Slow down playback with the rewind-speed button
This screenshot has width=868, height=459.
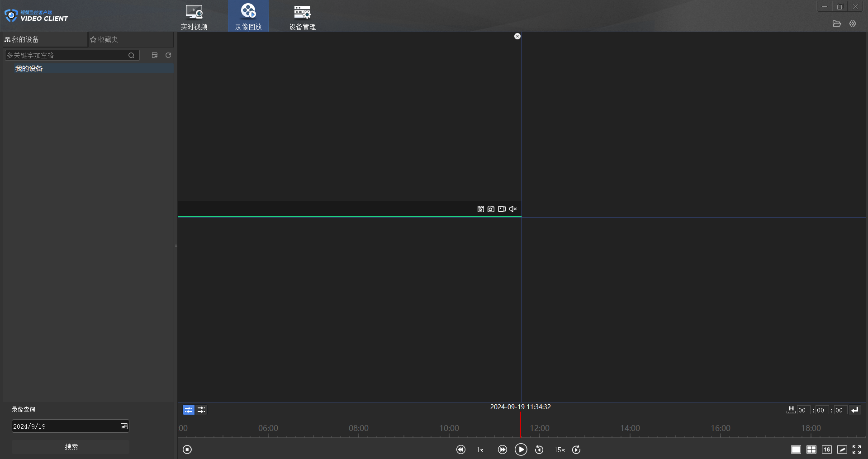pos(461,450)
